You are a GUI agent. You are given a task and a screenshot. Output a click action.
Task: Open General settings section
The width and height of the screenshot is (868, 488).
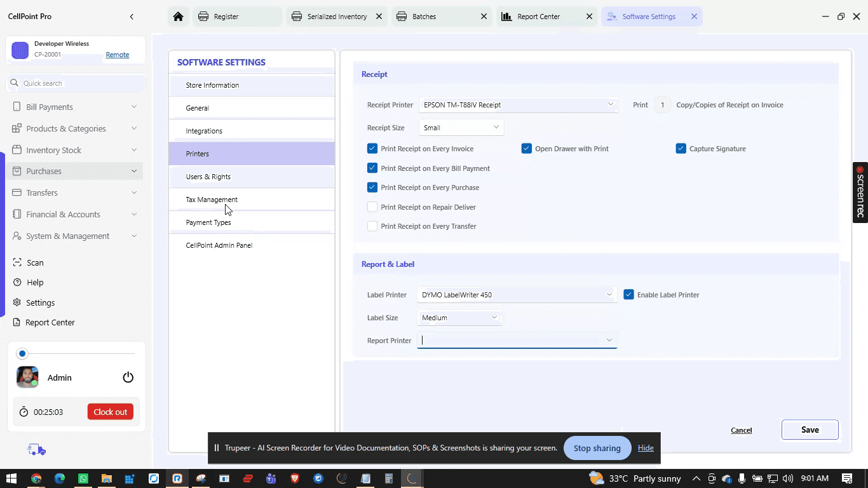(x=252, y=108)
